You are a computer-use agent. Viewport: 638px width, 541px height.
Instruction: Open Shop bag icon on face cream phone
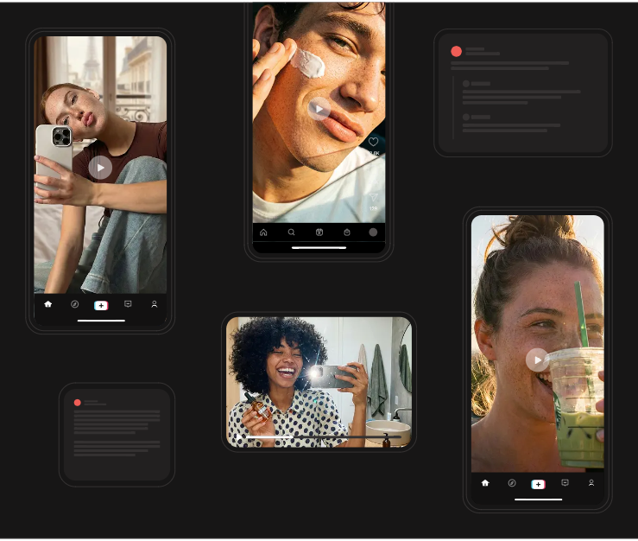coord(347,232)
